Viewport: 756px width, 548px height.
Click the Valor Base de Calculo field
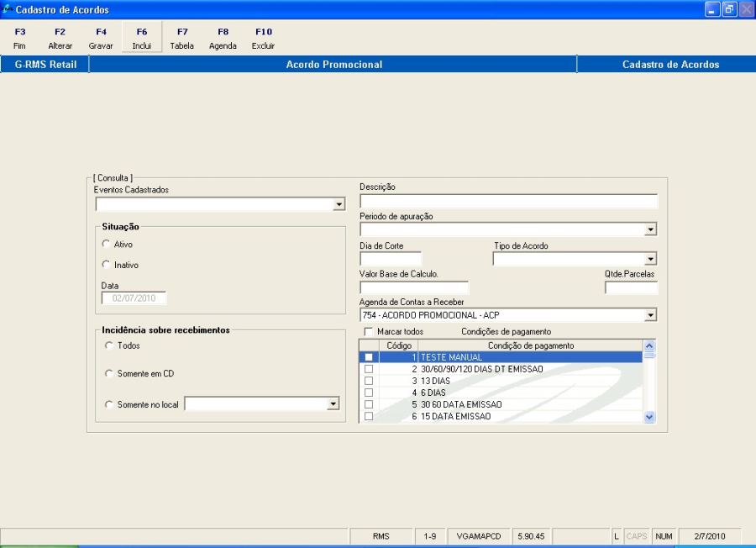click(x=414, y=288)
